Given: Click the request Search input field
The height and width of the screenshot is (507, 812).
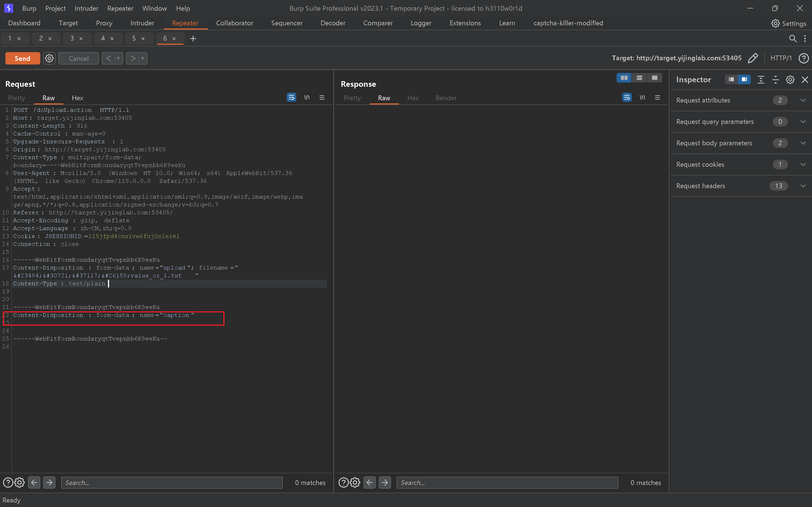Looking at the screenshot, I should 171,482.
